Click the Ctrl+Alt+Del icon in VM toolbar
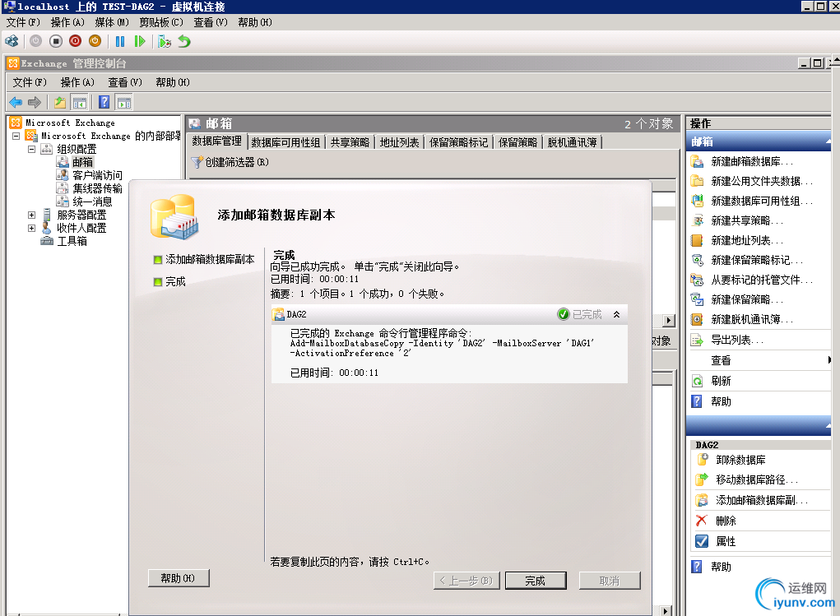This screenshot has width=840, height=616. point(12,41)
